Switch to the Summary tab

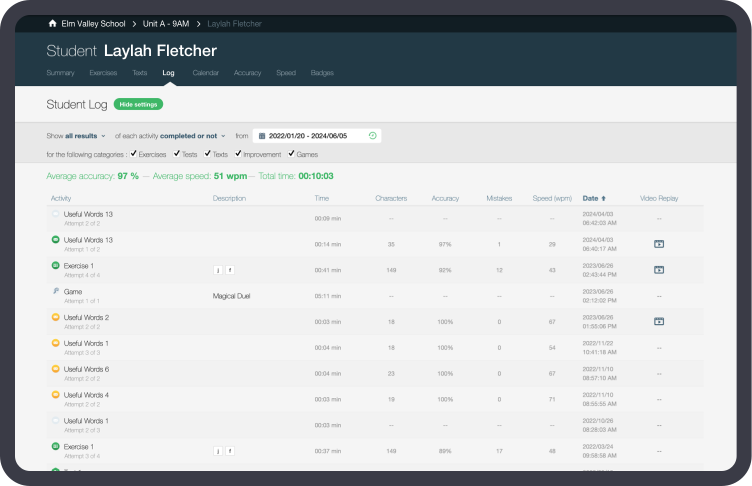[60, 73]
